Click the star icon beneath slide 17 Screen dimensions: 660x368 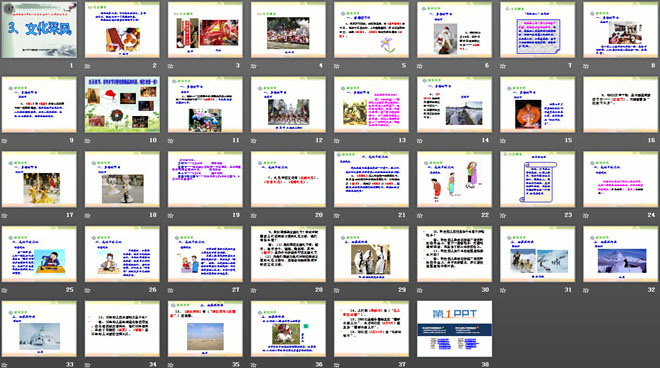pos(4,216)
